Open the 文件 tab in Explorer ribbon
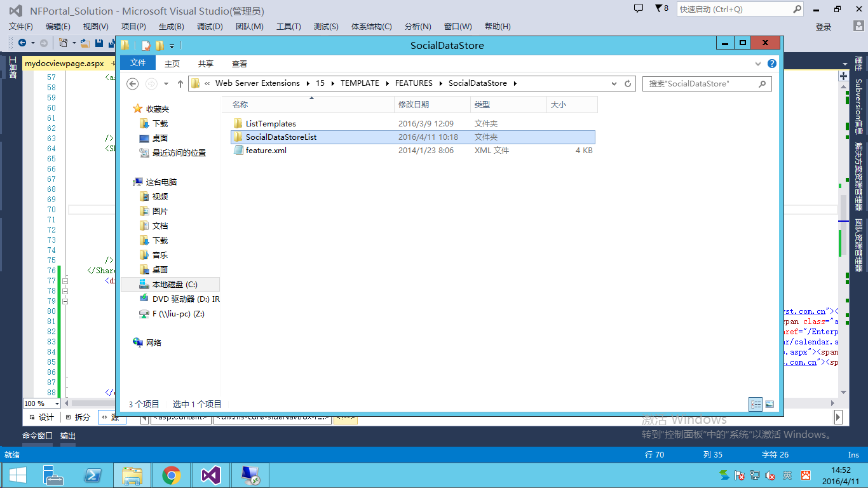This screenshot has width=868, height=488. (138, 63)
